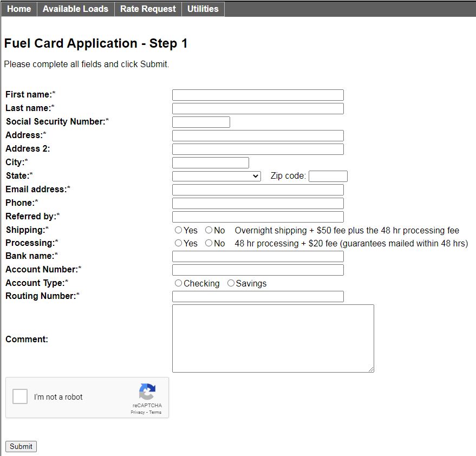Click the Zip code field
The image size is (476, 456).
coord(328,175)
